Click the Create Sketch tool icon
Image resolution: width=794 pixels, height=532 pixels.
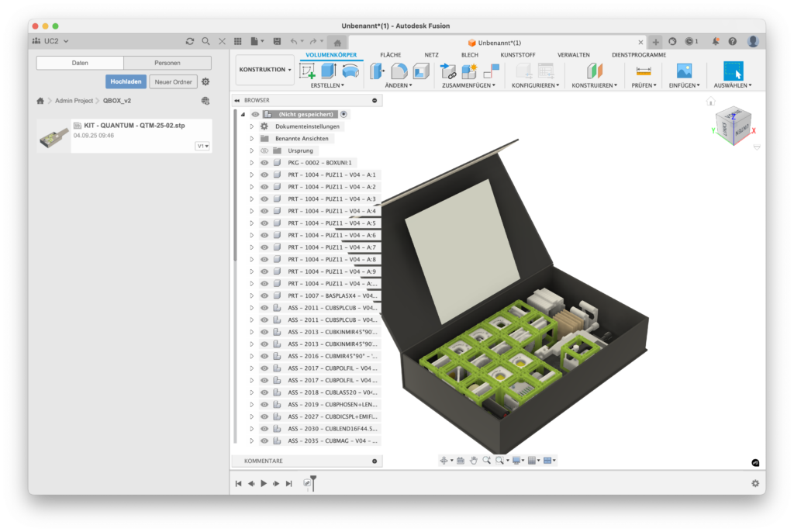pyautogui.click(x=308, y=71)
